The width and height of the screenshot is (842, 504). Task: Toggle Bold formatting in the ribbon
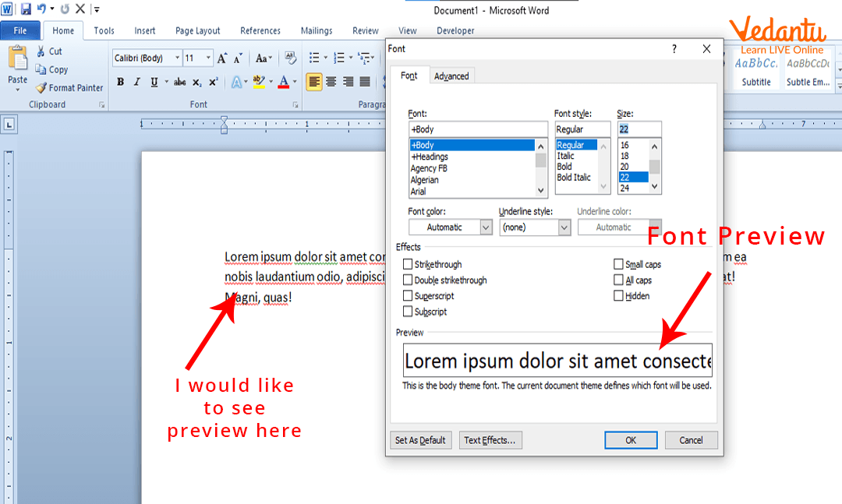[120, 82]
